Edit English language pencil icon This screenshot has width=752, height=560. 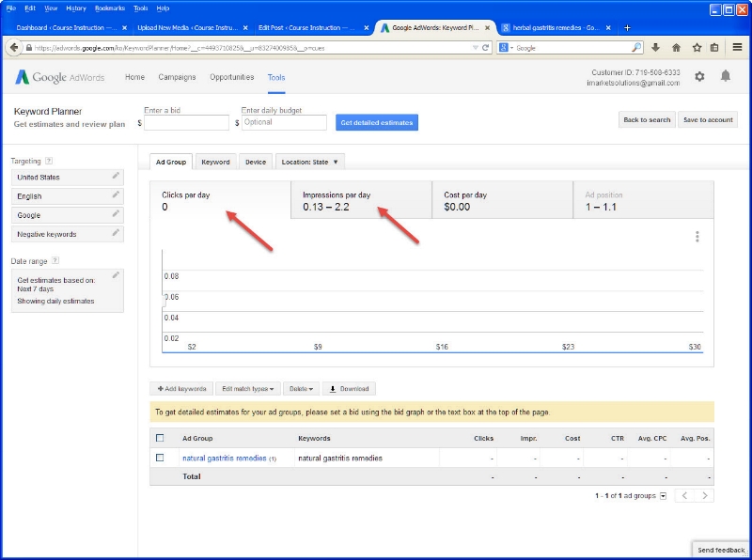[116, 195]
